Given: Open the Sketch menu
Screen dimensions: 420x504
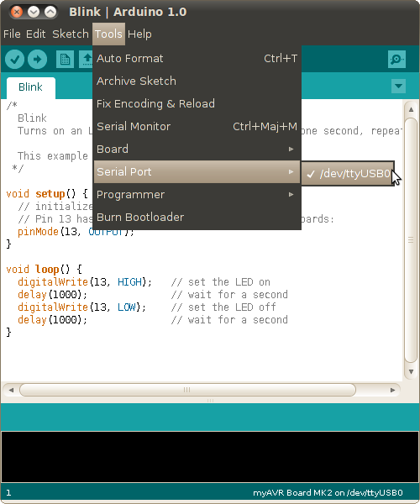Looking at the screenshot, I should click(71, 34).
